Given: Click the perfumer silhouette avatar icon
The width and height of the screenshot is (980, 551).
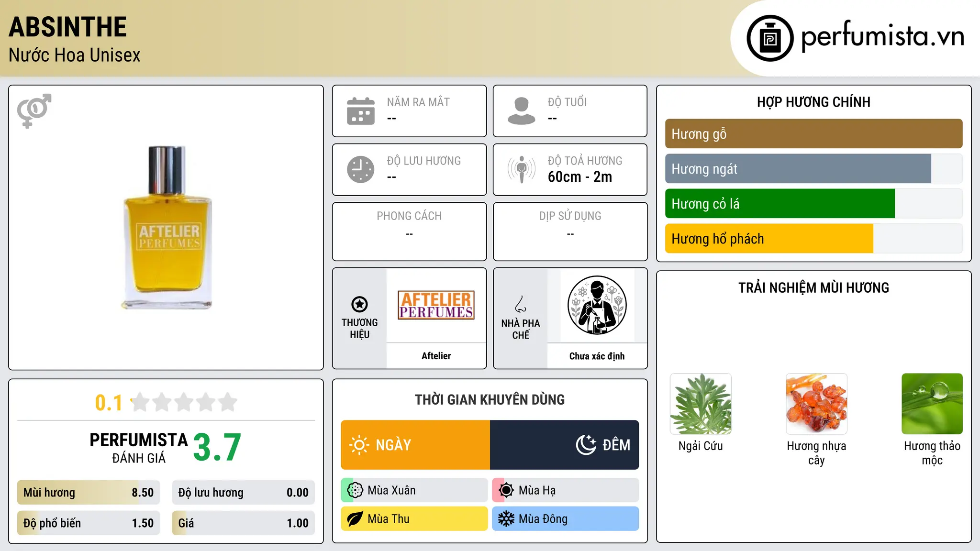Looking at the screenshot, I should click(x=597, y=305).
